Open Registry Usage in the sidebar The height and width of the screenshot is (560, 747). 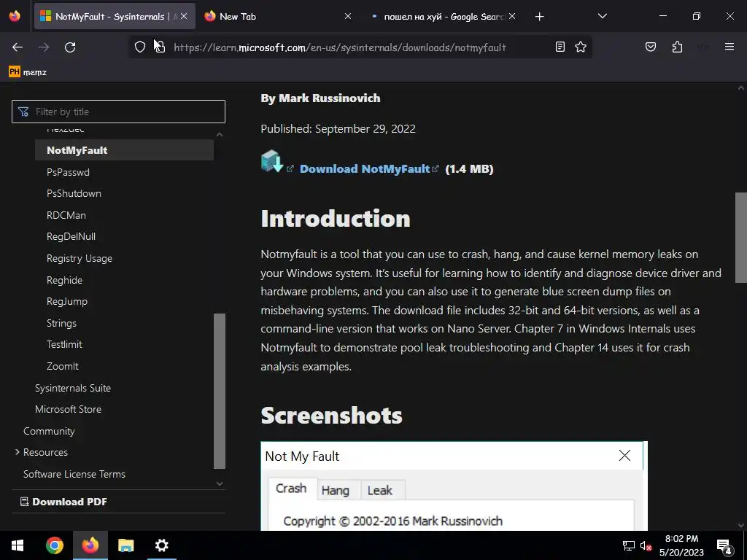click(x=80, y=258)
